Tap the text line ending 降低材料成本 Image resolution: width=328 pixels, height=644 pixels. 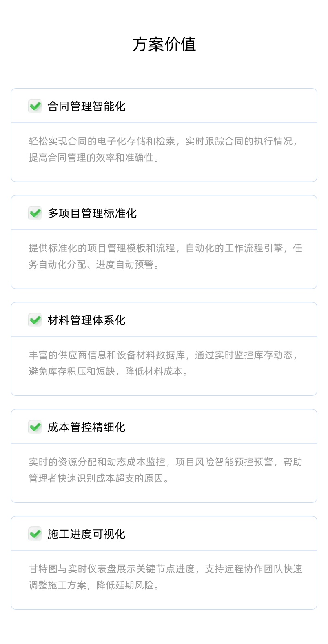(x=109, y=371)
